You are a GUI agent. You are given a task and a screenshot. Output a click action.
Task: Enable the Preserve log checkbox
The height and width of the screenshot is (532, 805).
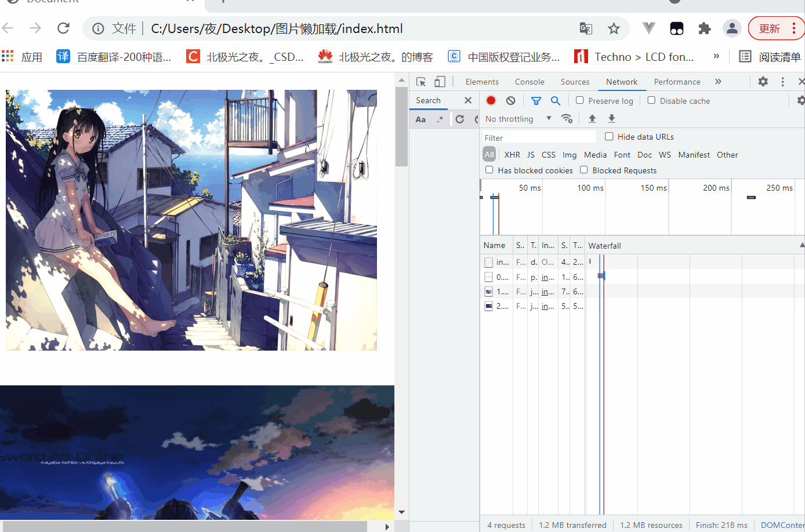(x=579, y=100)
